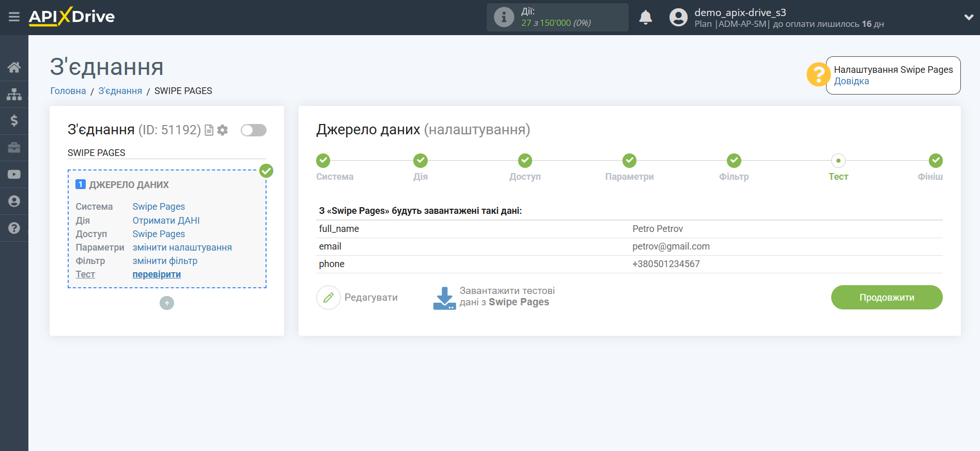Screen dimensions: 980x451
Task: Open the help question sidebar icon
Action: click(14, 228)
